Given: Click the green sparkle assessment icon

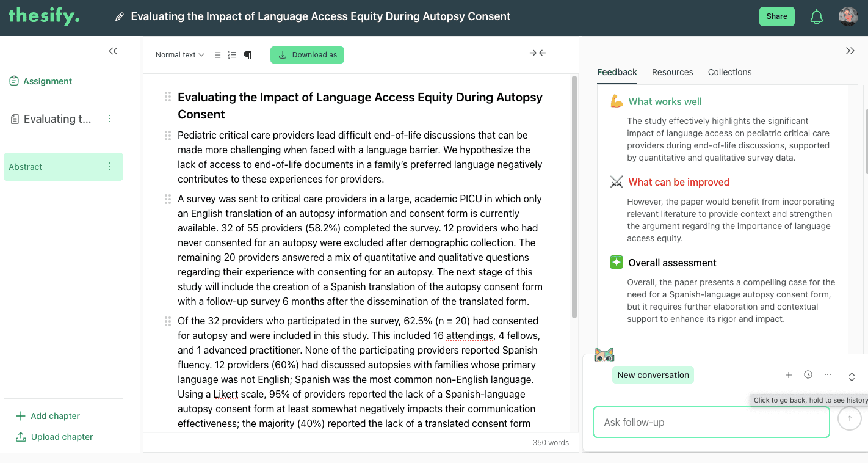Looking at the screenshot, I should [x=617, y=263].
